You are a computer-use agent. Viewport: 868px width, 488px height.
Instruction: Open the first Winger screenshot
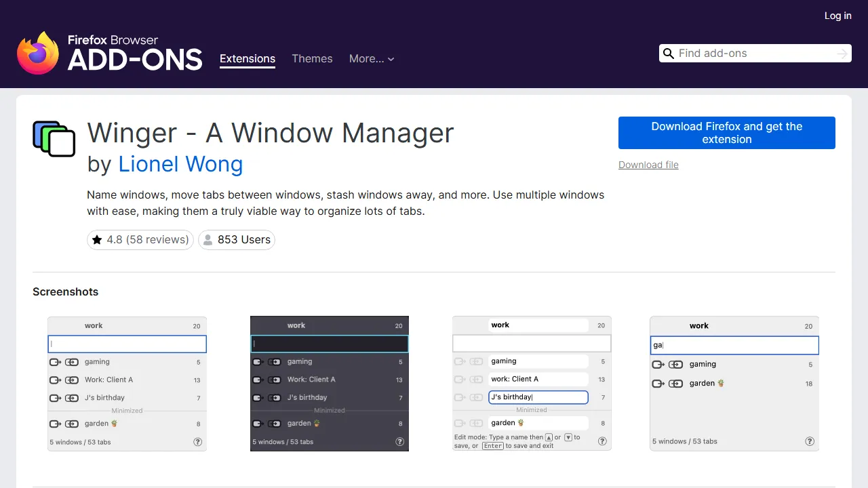point(127,382)
